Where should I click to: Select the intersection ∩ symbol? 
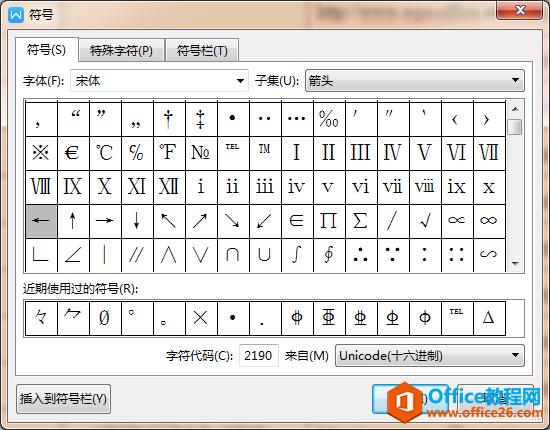[x=233, y=255]
